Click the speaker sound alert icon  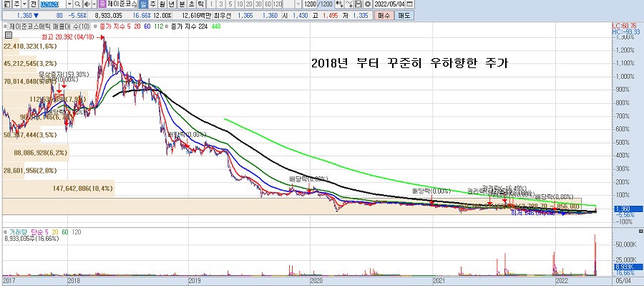[87, 4]
